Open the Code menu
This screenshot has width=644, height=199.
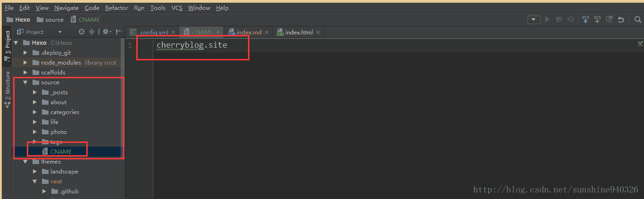pyautogui.click(x=92, y=8)
